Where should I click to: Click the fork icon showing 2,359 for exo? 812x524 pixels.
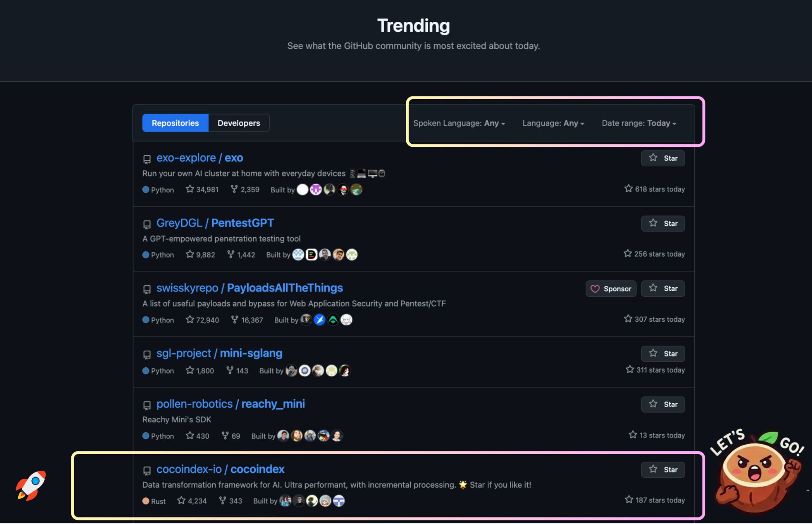coord(235,189)
